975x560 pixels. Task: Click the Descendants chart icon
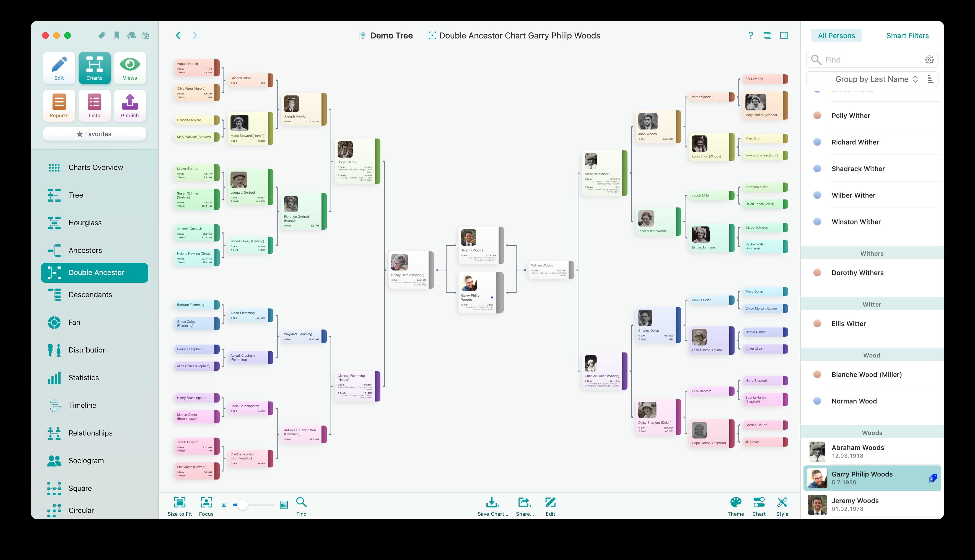[x=54, y=294]
